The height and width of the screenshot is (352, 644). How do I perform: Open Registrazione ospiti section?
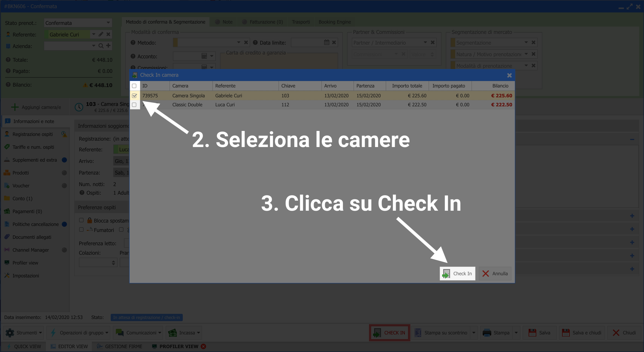pos(36,134)
